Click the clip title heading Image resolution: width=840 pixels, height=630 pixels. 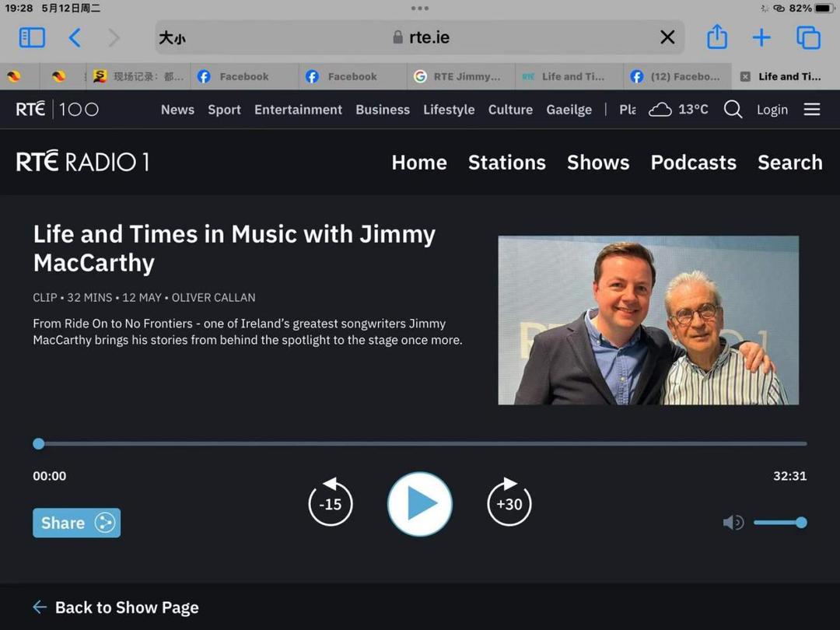coord(234,249)
